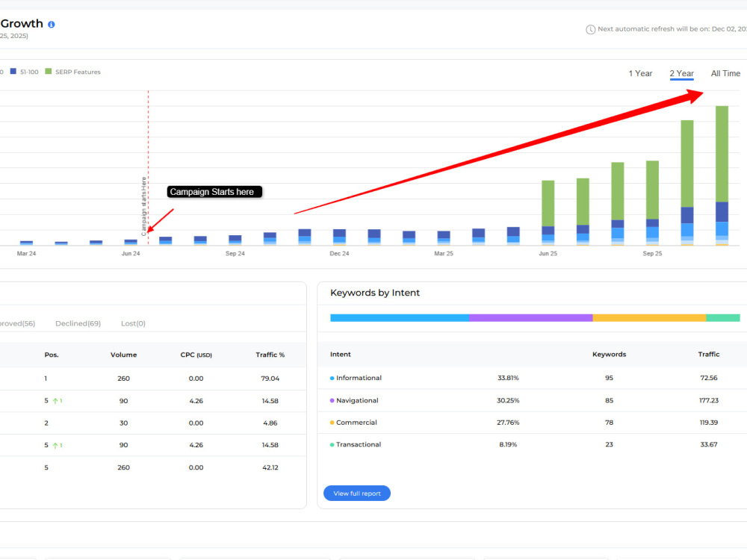Click the purple Navigational segment of intent bar
Image resolution: width=747 pixels, height=560 pixels.
click(x=530, y=317)
